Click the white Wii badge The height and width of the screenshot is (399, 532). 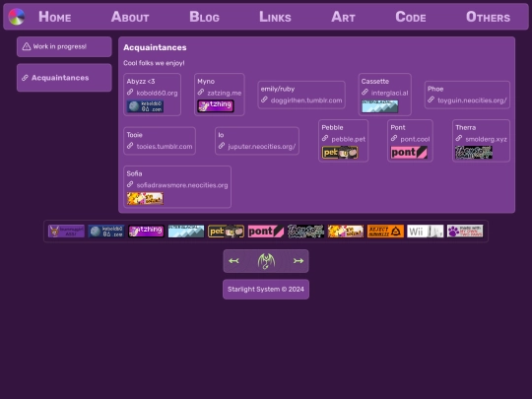tap(426, 232)
